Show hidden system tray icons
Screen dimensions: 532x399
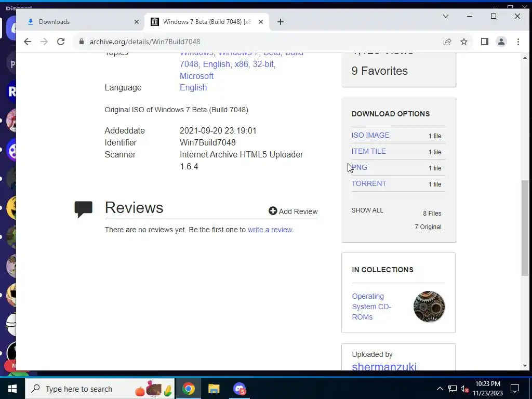click(x=440, y=389)
